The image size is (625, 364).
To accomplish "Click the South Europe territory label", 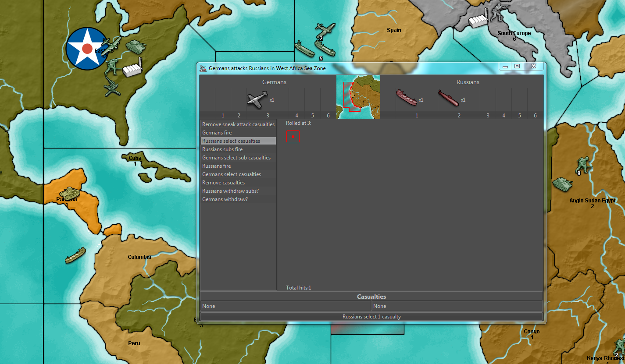I will tap(514, 33).
